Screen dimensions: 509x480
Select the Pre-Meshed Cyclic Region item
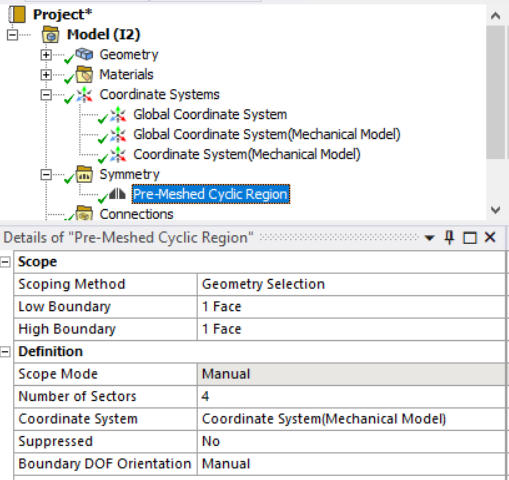coord(211,194)
